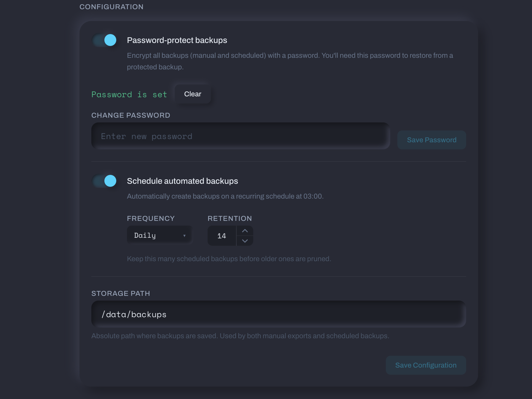Click the retention value field showing 14
The height and width of the screenshot is (399, 532).
(x=222, y=236)
